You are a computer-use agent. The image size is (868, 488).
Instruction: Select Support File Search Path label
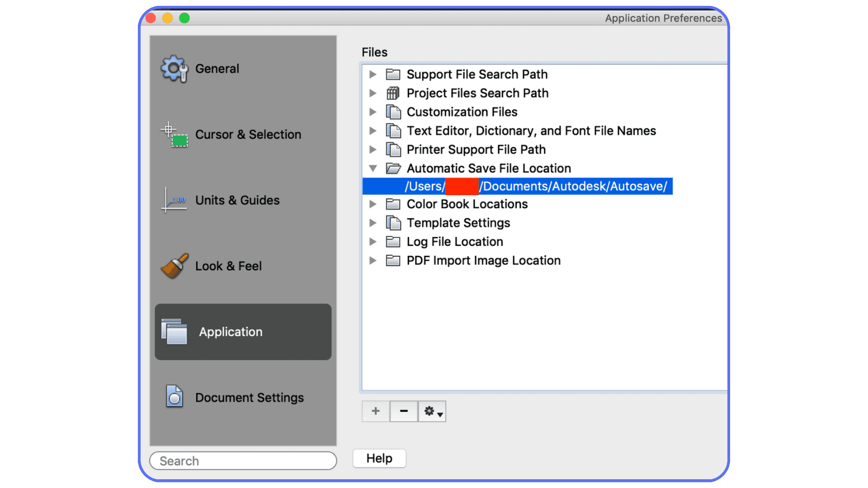pos(477,74)
